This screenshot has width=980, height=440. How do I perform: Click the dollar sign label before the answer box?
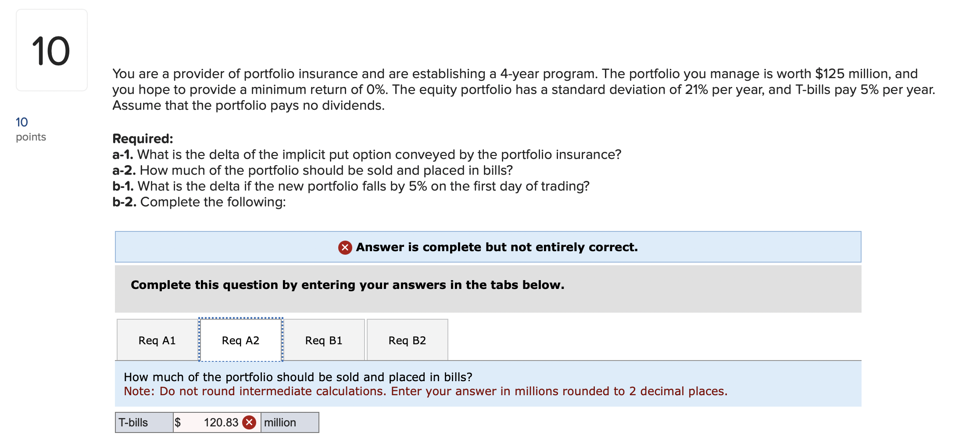pos(178,422)
